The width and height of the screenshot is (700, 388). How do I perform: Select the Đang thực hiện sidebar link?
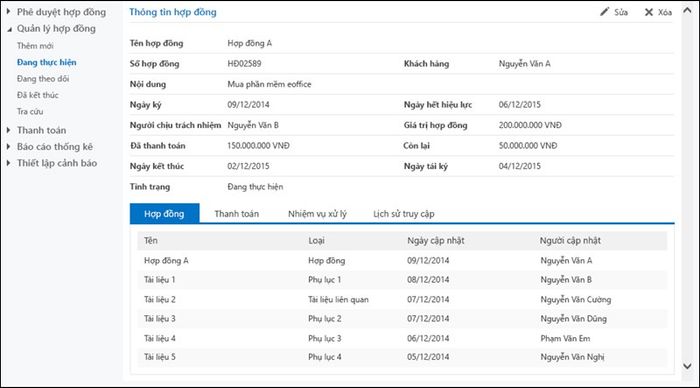pyautogui.click(x=46, y=62)
